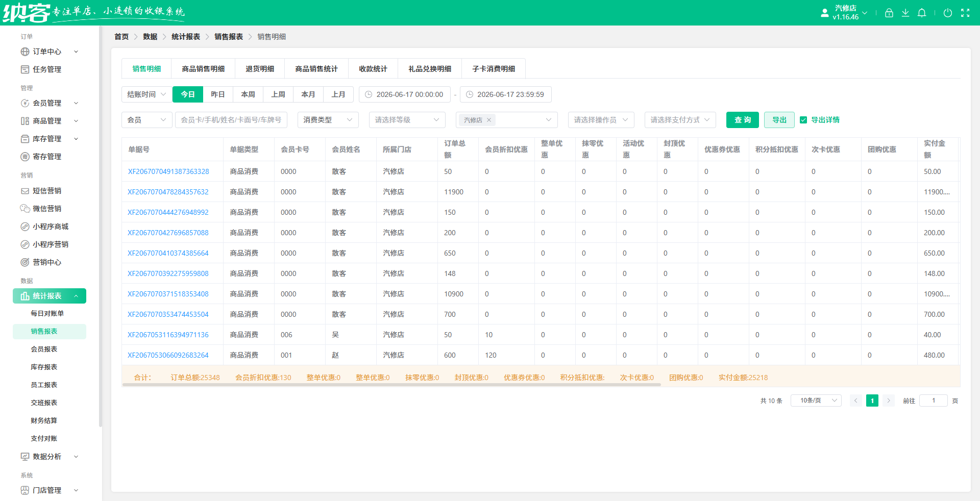980x501 pixels.
Task: Click the horizontal table scrollbar
Action: coord(391,385)
